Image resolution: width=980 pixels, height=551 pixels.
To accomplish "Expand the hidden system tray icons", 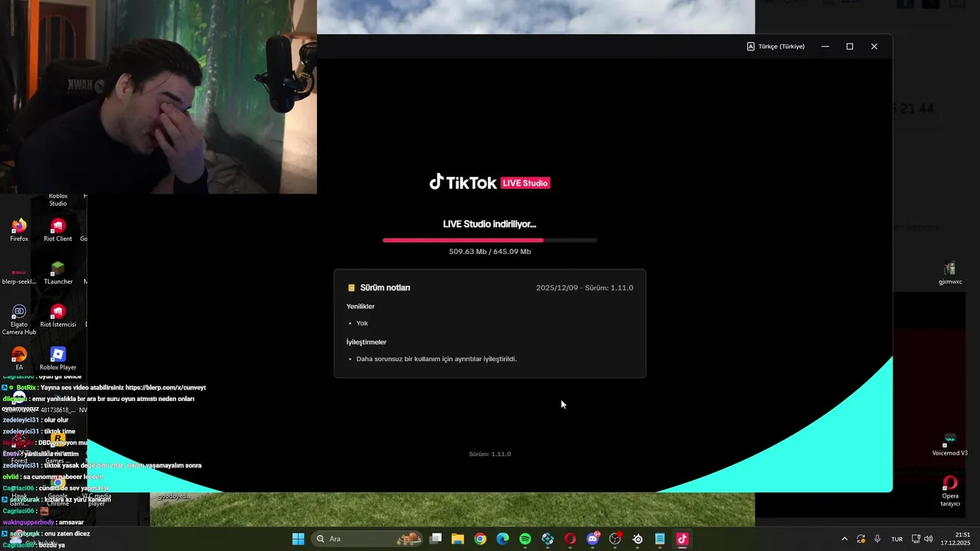I will pyautogui.click(x=844, y=539).
